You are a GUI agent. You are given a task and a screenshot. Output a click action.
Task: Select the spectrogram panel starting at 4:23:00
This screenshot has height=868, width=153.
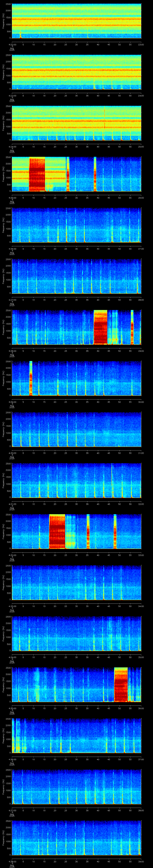pos(77,72)
